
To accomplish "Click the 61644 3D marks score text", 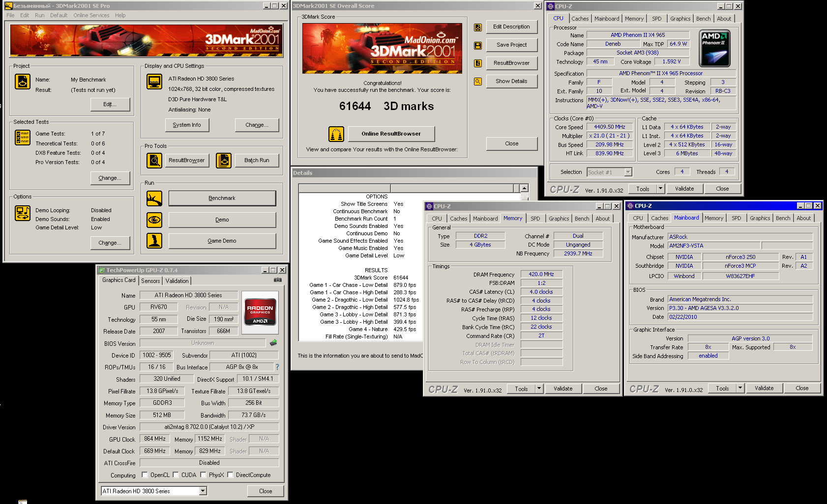I will pyautogui.click(x=386, y=106).
